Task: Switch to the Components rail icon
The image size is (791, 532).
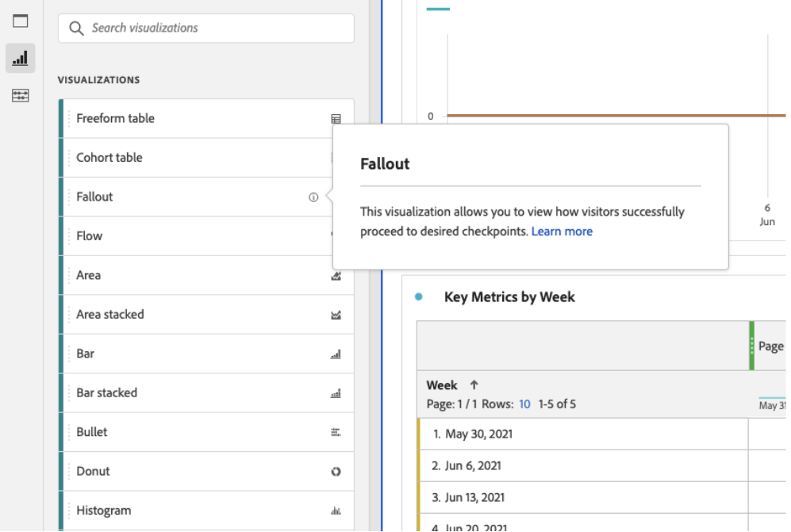Action: [20, 95]
